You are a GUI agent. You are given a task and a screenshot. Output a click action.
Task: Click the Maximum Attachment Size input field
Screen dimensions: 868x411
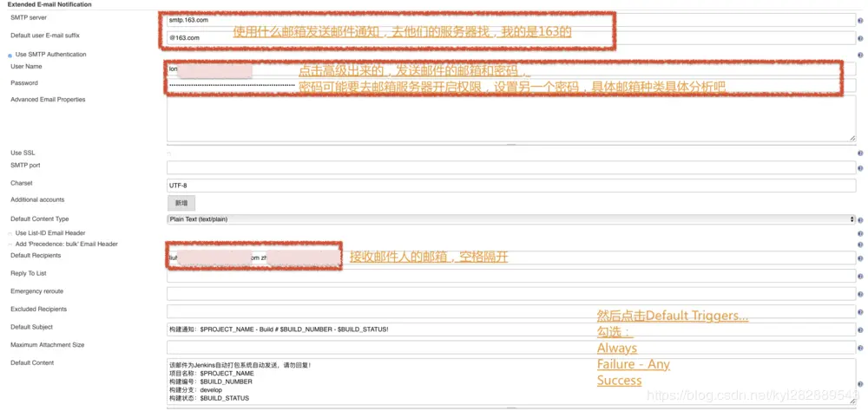click(x=511, y=348)
